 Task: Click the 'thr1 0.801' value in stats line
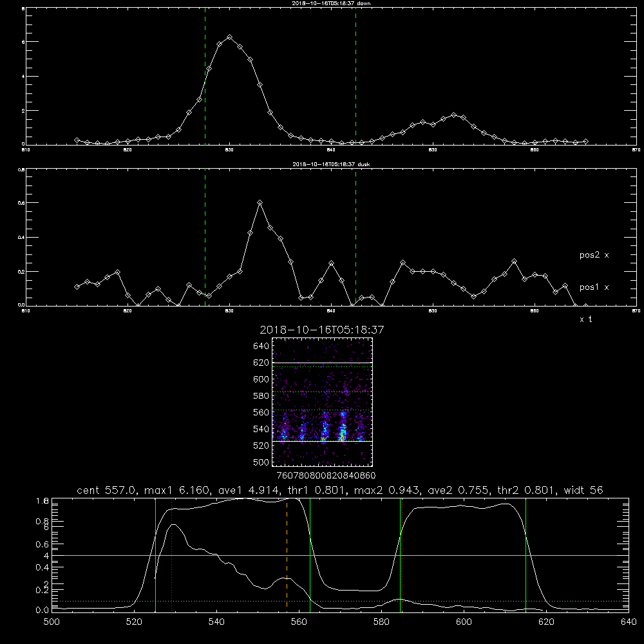pos(317,490)
